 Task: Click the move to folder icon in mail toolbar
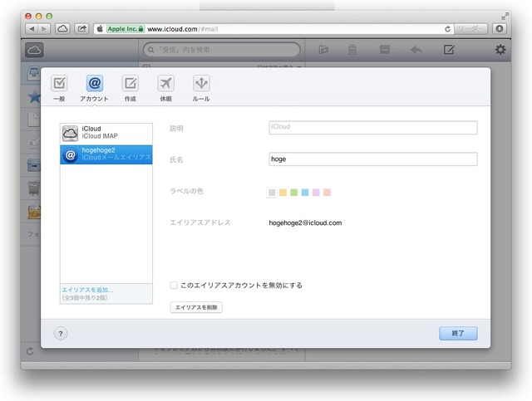click(323, 50)
